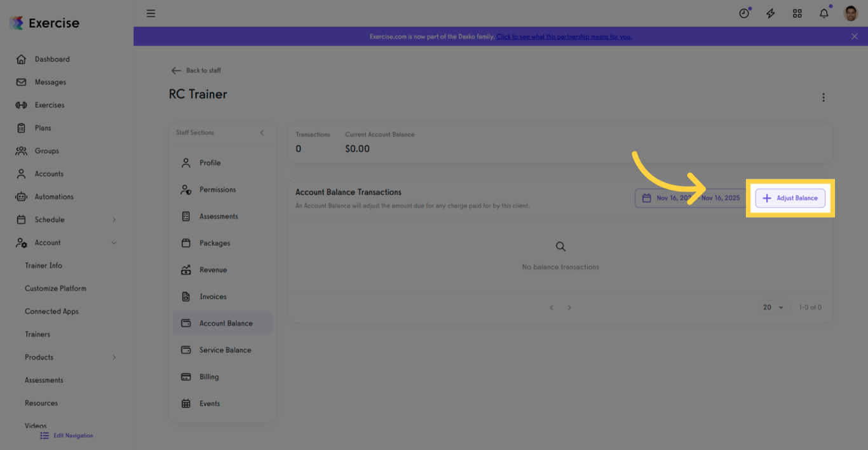Click the Adjust Balance button
The height and width of the screenshot is (450, 868).
point(790,198)
